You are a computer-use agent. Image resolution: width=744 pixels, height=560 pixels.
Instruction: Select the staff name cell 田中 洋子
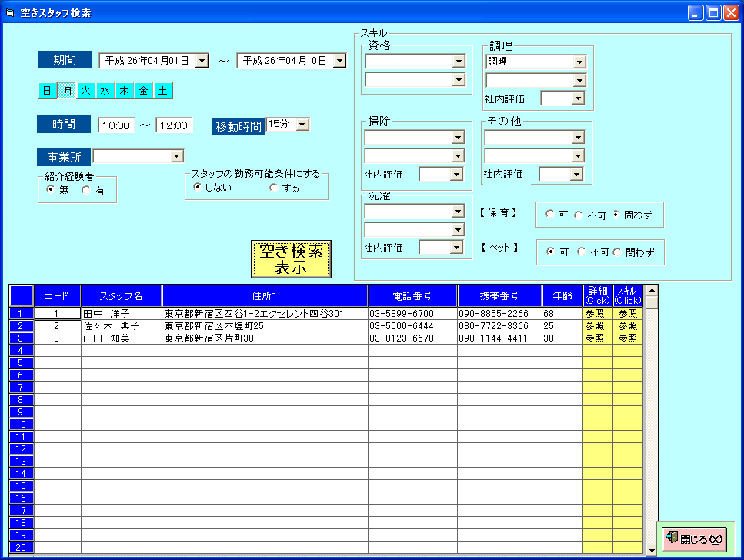(x=122, y=314)
